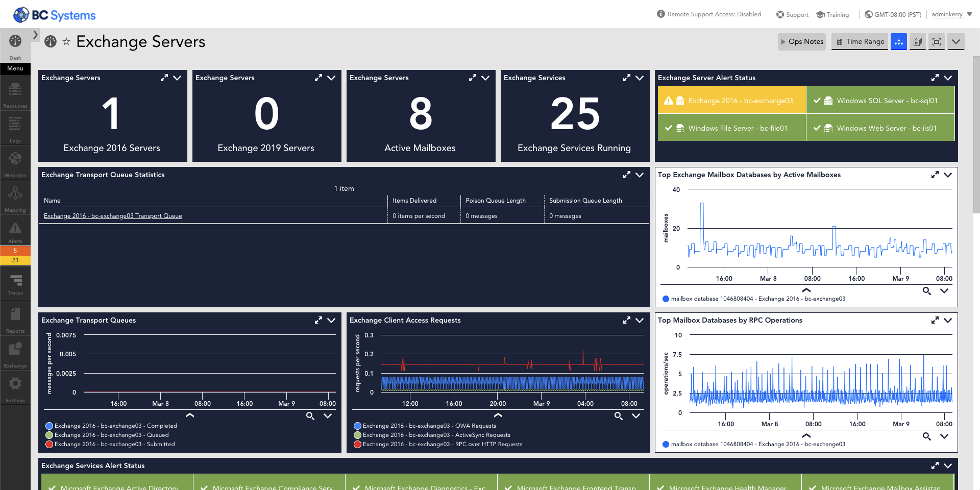The height and width of the screenshot is (490, 980).
Task: Enter fullscreen dashboard mode
Action: click(x=937, y=42)
